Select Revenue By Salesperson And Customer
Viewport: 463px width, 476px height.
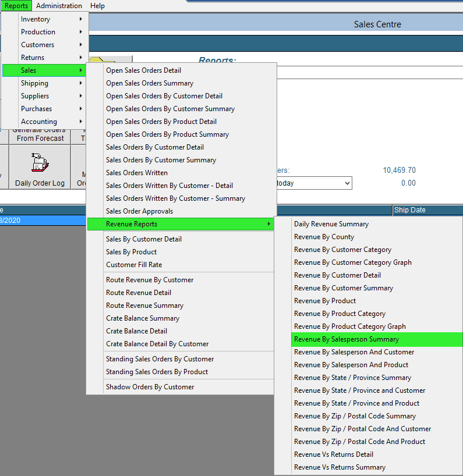(x=369, y=352)
